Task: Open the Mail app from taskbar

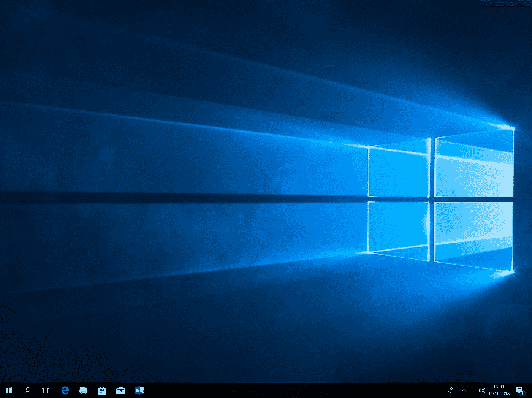Action: coord(121,390)
